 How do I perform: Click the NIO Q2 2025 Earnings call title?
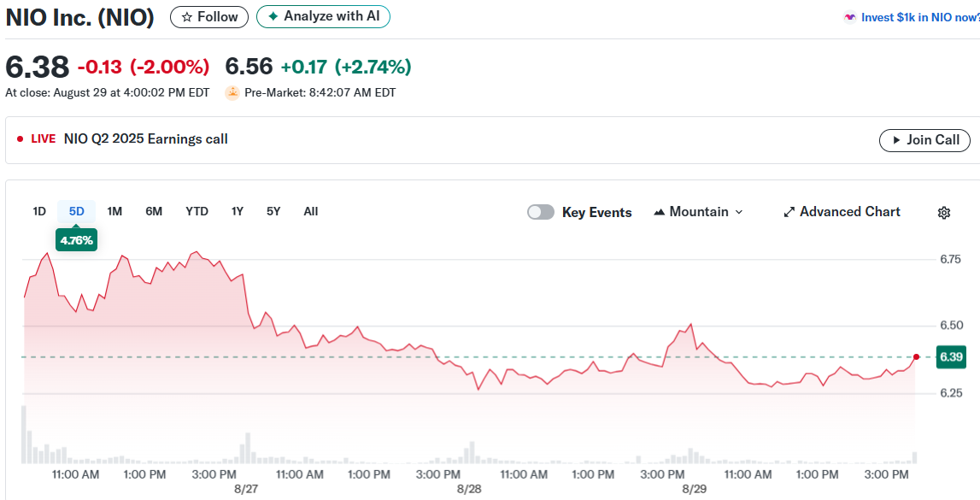point(145,138)
